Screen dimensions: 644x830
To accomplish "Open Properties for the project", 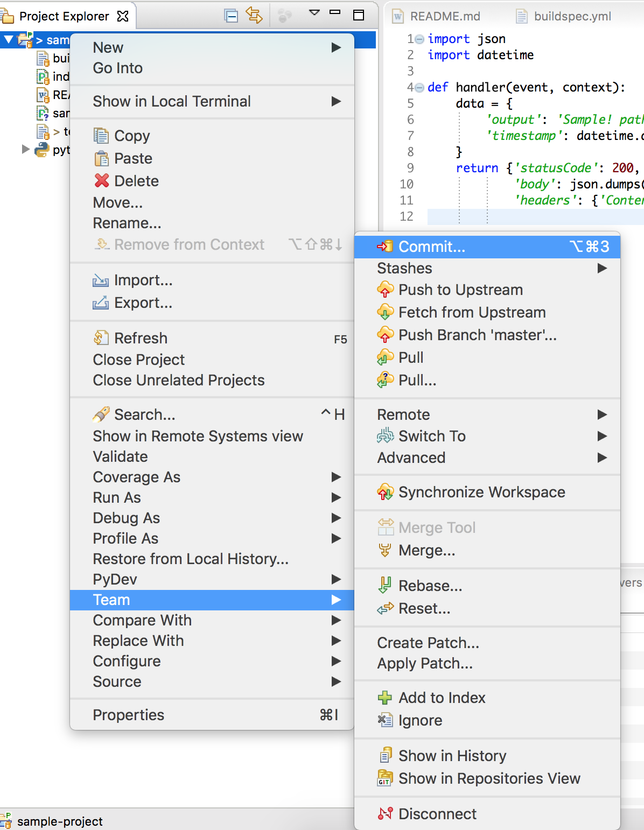I will (x=128, y=715).
